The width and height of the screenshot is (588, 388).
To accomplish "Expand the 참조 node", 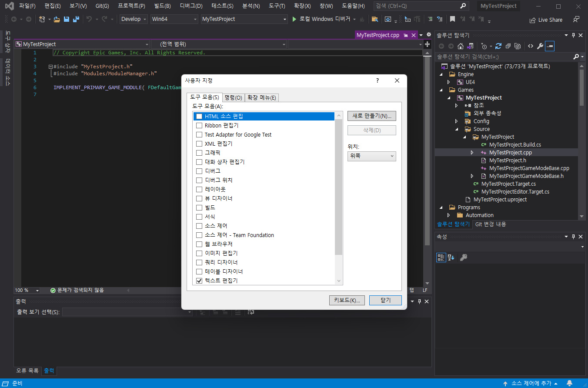I will coord(457,106).
